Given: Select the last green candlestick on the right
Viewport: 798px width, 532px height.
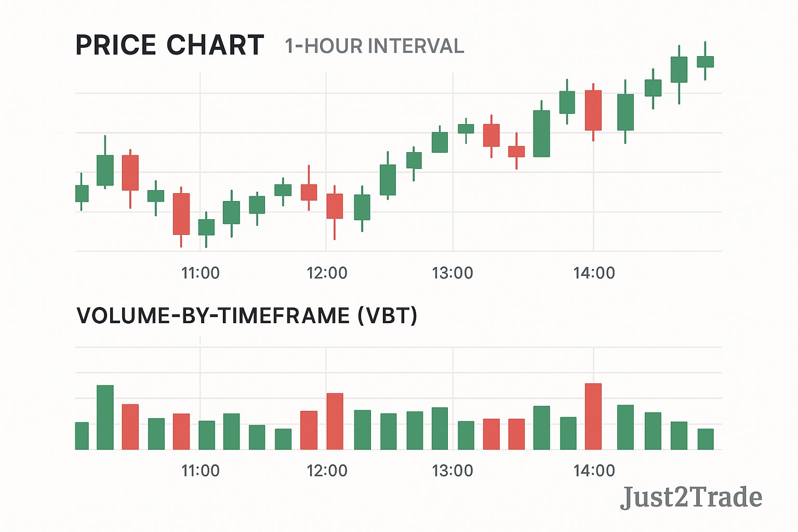Looking at the screenshot, I should (x=705, y=62).
